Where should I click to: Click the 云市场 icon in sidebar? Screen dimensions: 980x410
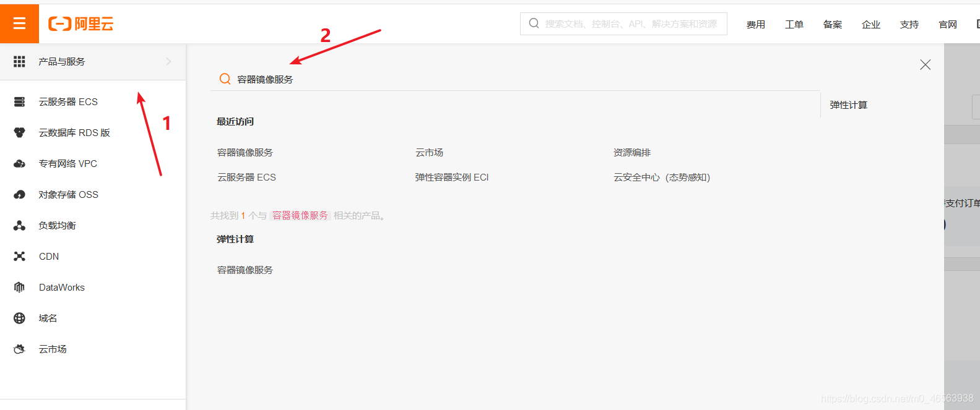(19, 349)
